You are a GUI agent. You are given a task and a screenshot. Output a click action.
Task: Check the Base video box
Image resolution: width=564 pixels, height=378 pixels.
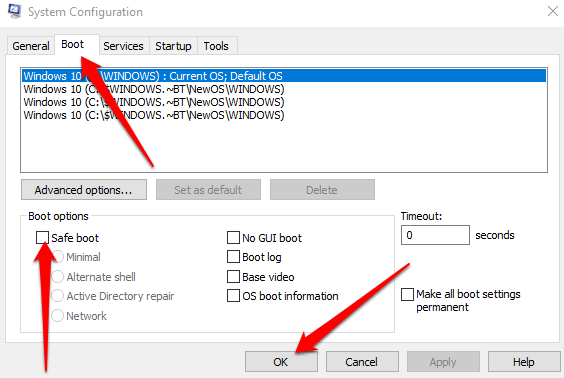click(233, 277)
